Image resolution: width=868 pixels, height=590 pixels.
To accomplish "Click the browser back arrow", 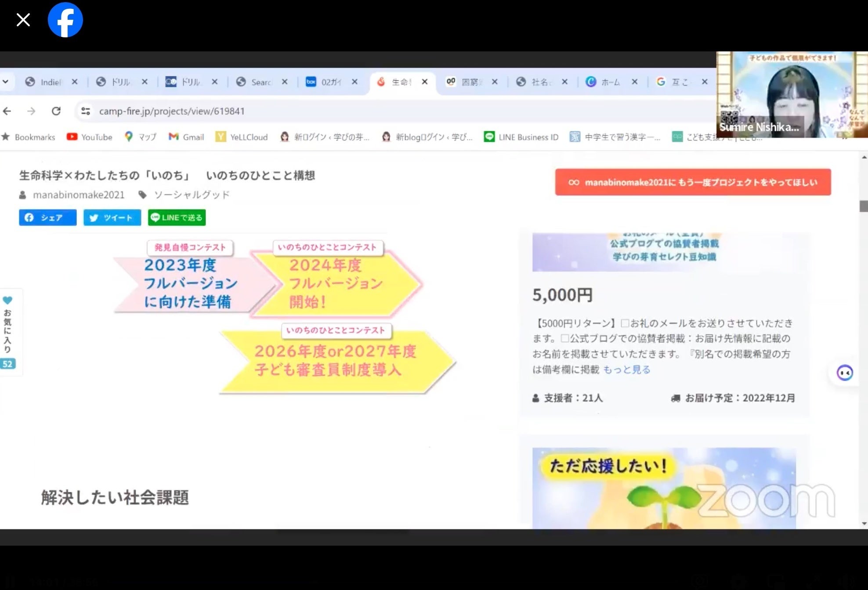I will pyautogui.click(x=7, y=111).
